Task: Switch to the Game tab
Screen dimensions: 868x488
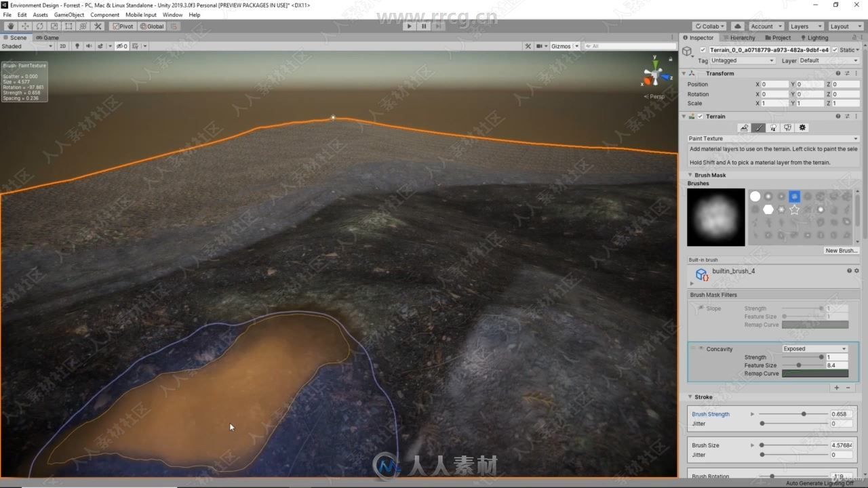Action: pyautogui.click(x=47, y=37)
